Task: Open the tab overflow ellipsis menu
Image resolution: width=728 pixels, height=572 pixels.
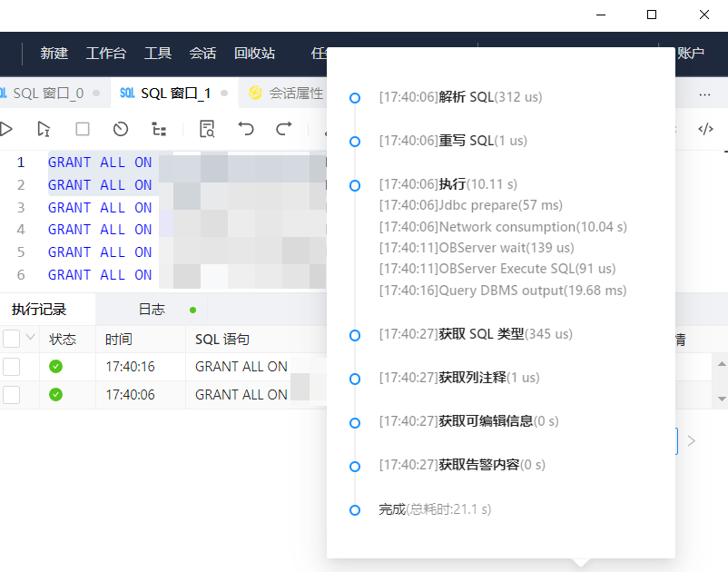Action: 704,94
